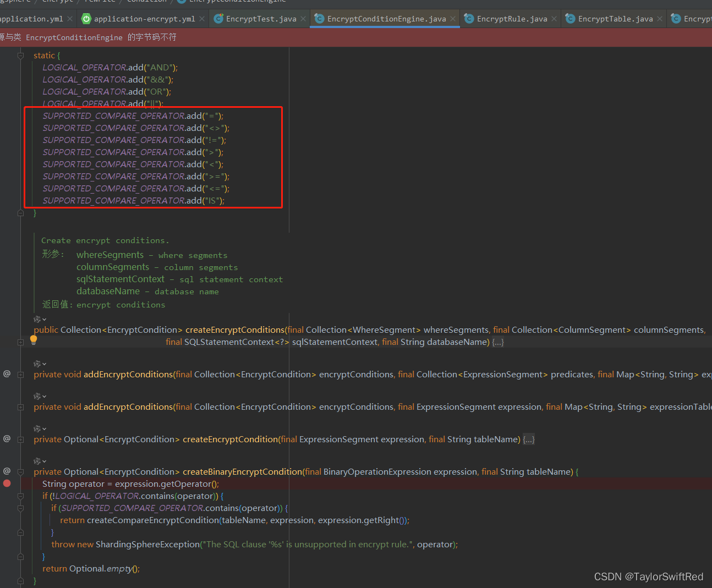Screen dimensions: 712x588
Task: Collapse the createBinaryEncryptCondition method fold
Action: pos(20,472)
